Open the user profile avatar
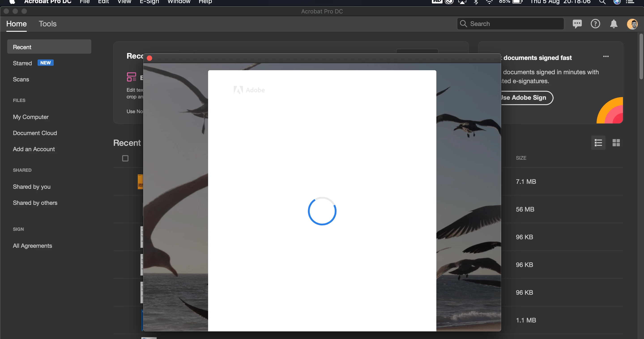This screenshot has height=339, width=644. [x=632, y=24]
